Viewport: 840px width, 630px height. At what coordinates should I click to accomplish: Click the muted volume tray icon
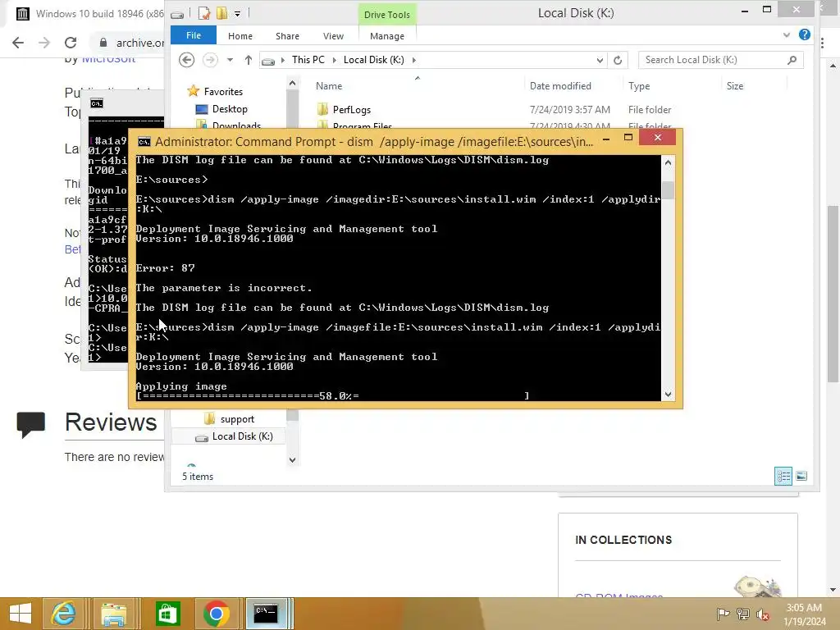click(762, 614)
